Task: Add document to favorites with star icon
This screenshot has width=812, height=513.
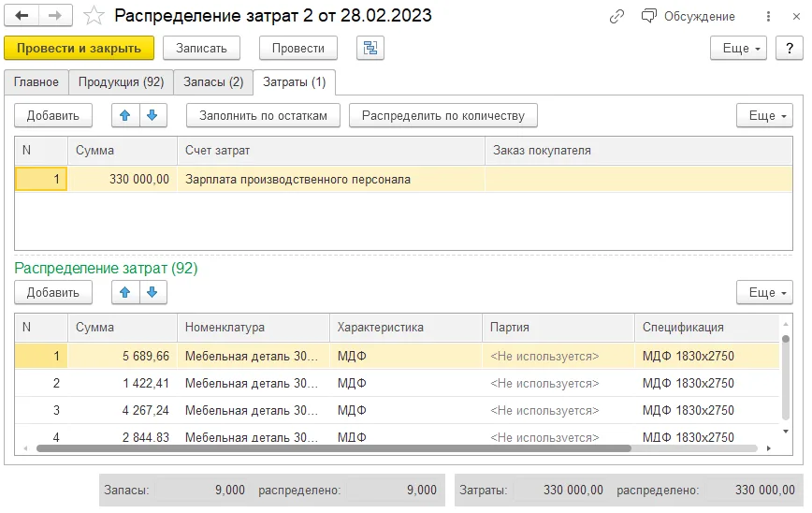Action: click(94, 16)
